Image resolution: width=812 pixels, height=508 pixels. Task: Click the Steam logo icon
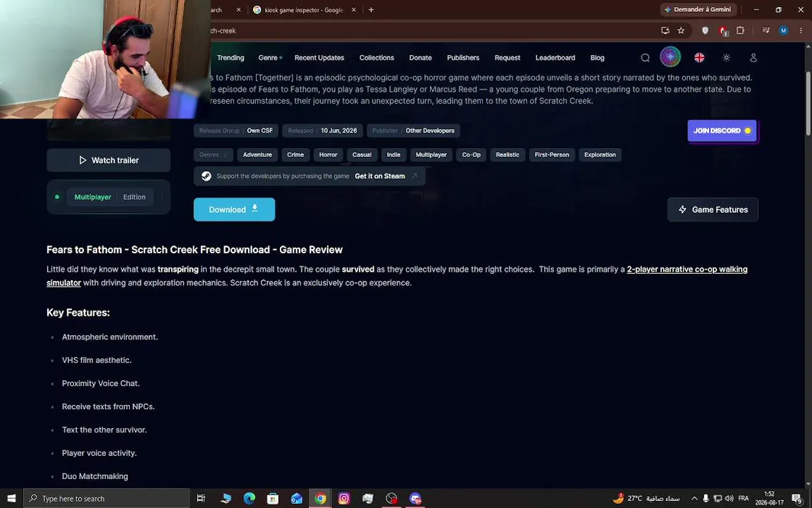coord(206,176)
